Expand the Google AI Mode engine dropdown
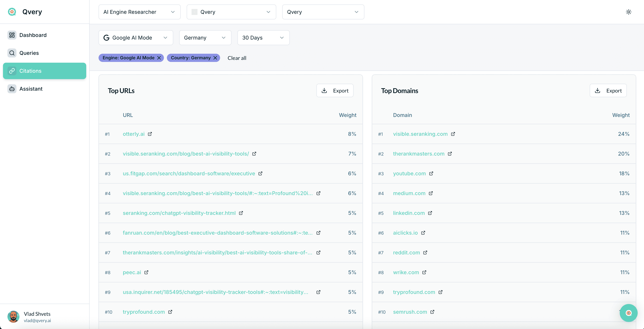 136,38
